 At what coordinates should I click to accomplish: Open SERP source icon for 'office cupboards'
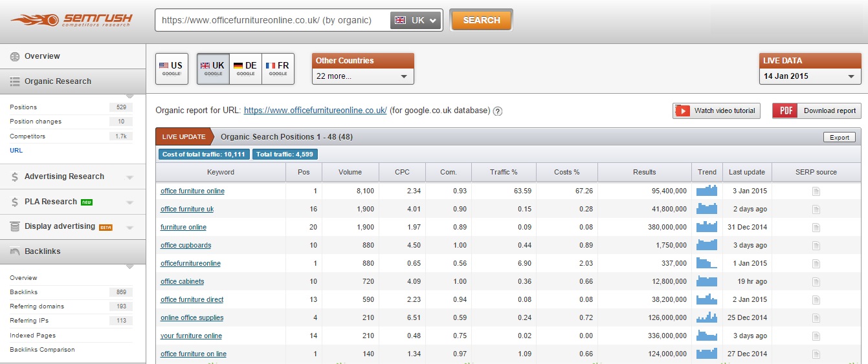816,246
